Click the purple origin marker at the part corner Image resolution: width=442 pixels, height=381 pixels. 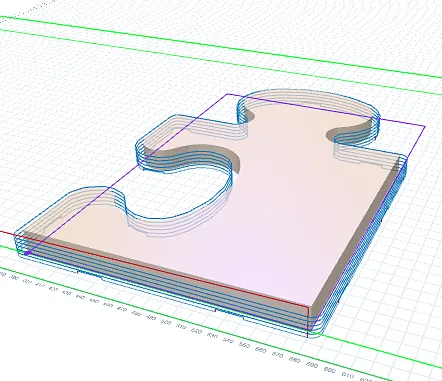coord(28,253)
